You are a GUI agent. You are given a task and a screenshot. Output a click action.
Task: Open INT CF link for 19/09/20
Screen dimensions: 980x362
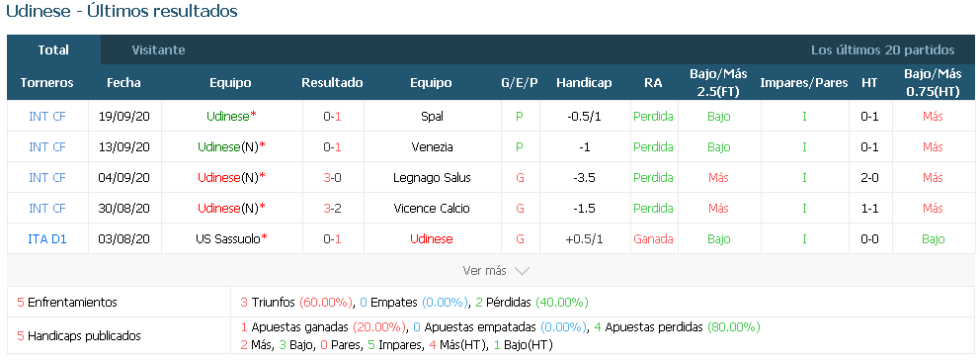[x=46, y=117]
